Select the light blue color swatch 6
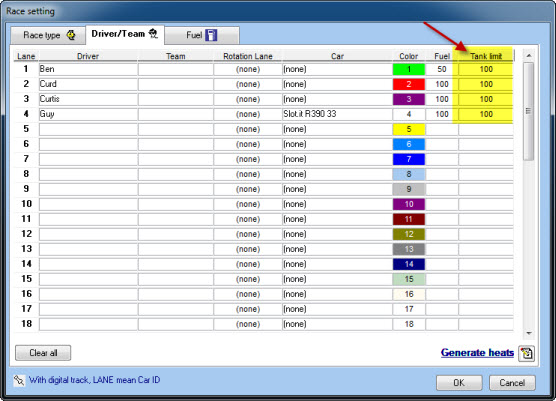Image resolution: width=556 pixels, height=401 pixels. (409, 144)
